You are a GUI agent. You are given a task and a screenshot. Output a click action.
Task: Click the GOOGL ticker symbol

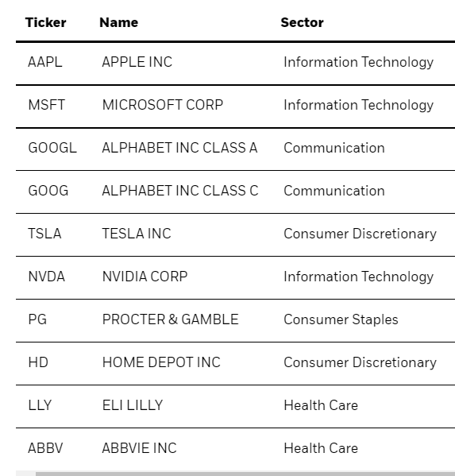52,148
